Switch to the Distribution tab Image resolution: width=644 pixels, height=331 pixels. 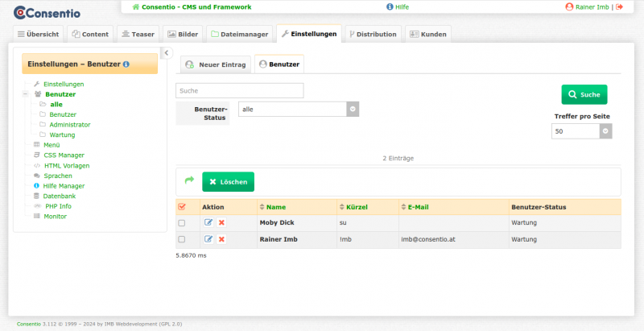373,35
